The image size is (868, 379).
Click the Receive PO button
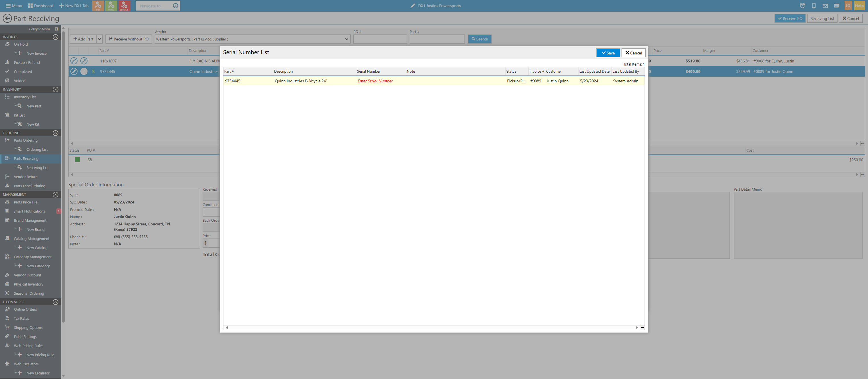(790, 19)
